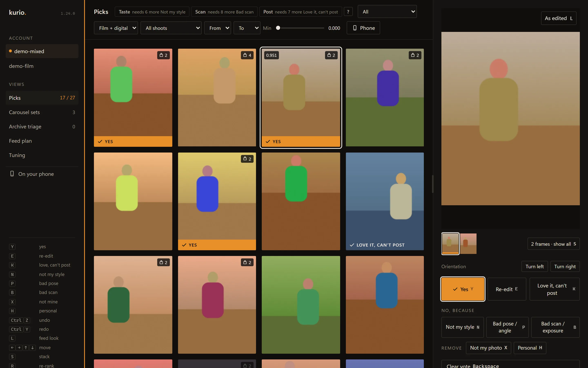Toggle As edited feed look
Image resolution: width=588 pixels, height=368 pixels.
[x=558, y=18]
